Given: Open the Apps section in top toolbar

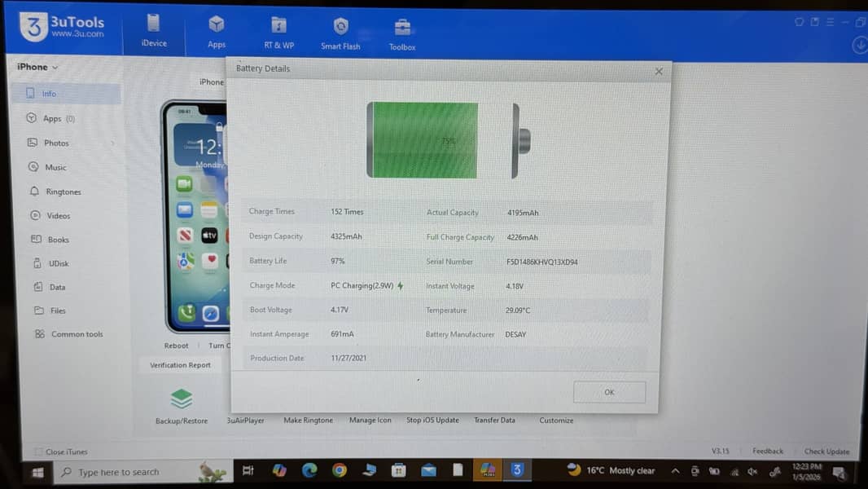Looking at the screenshot, I should (x=217, y=31).
